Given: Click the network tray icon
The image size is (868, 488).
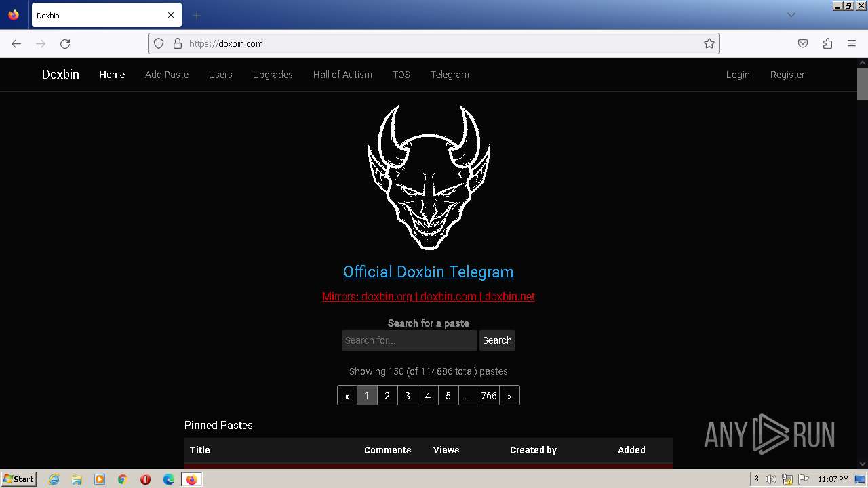Looking at the screenshot, I should click(787, 479).
